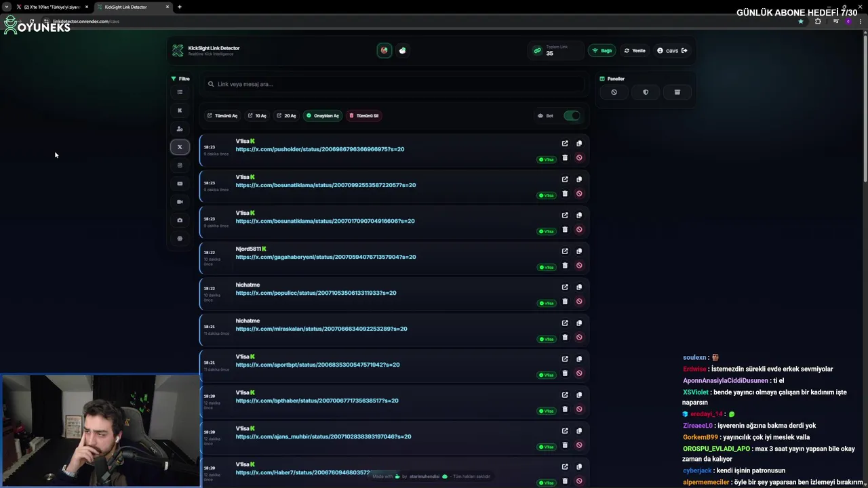Click the Yenile refresh button
The image size is (868, 488).
point(635,50)
